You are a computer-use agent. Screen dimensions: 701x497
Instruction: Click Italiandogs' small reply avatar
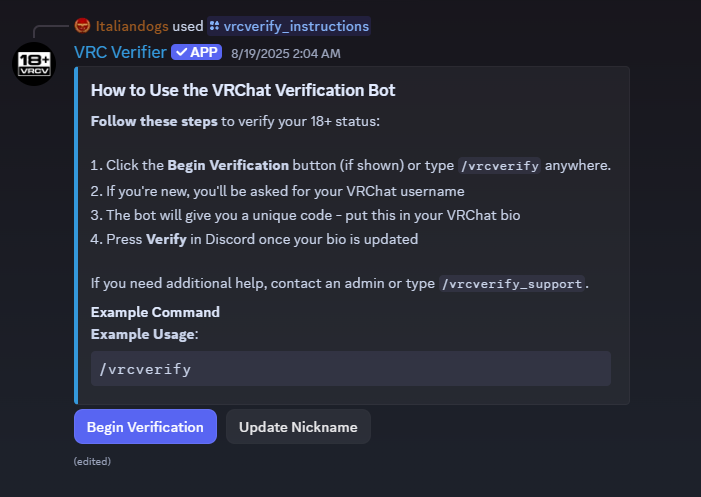(83, 26)
